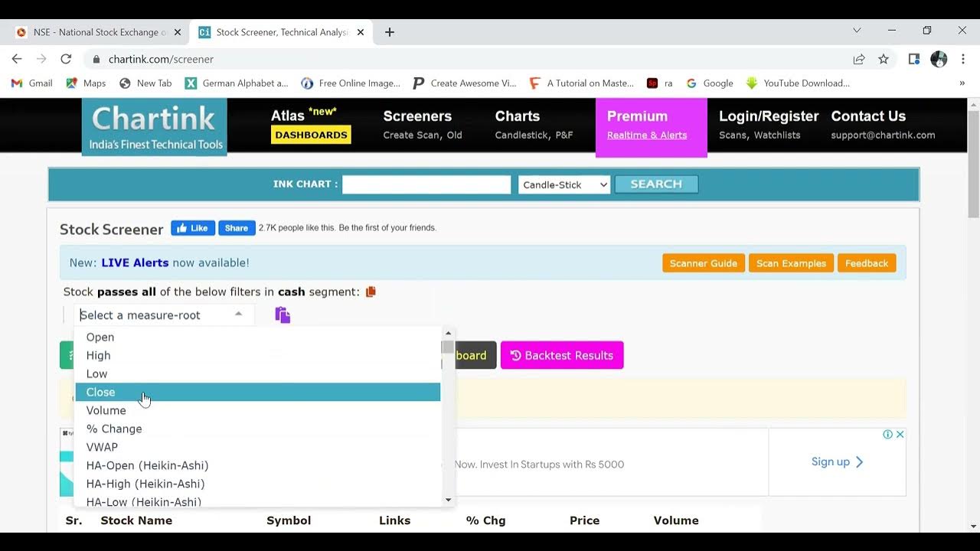Open the New Tab bookmark

point(145,83)
